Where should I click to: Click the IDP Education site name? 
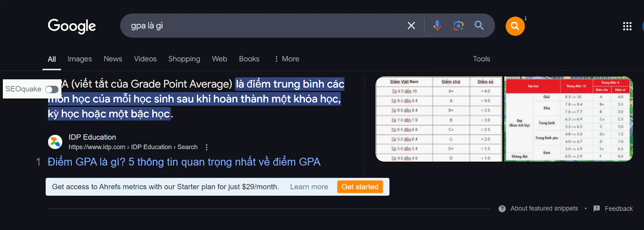coord(92,137)
